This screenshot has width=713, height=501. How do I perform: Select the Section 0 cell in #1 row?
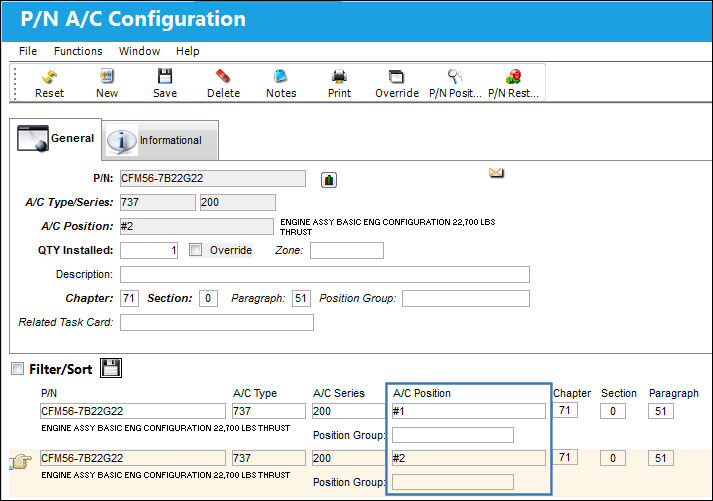pyautogui.click(x=613, y=411)
